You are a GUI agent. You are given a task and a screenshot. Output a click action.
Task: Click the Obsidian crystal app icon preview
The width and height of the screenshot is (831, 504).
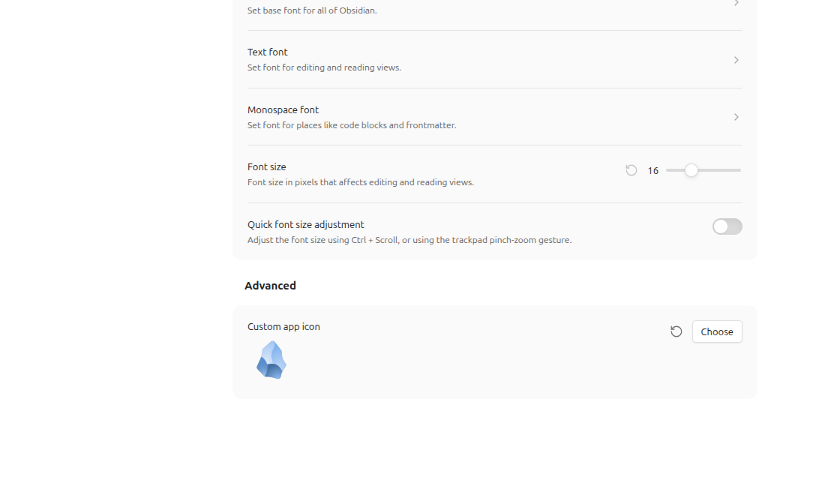point(271,360)
